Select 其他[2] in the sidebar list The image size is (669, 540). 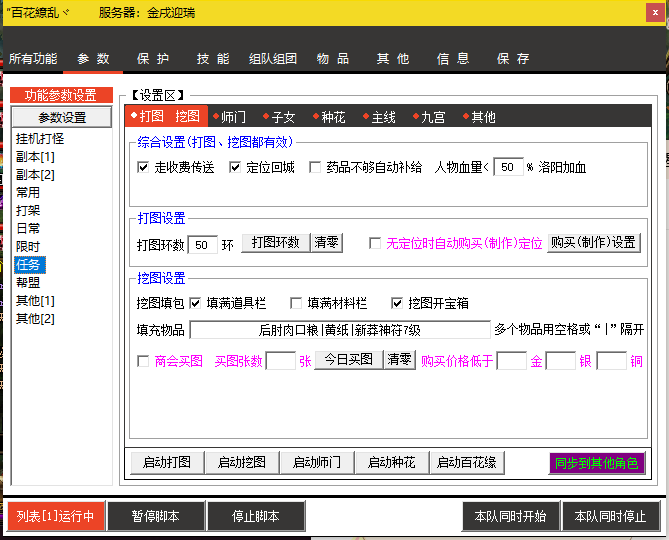click(x=35, y=319)
